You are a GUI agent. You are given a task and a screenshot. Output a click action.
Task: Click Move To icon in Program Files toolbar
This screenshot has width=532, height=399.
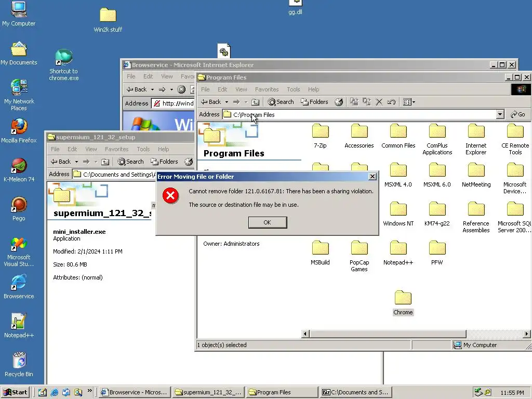(x=354, y=102)
